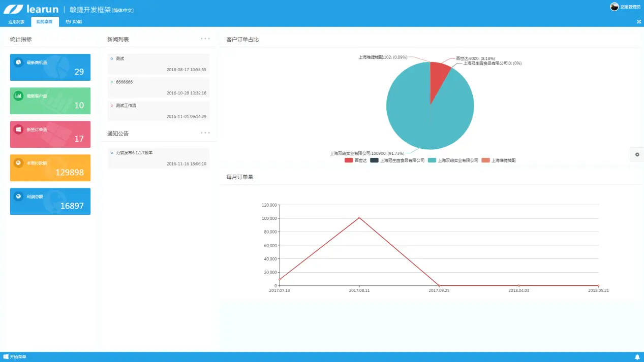This screenshot has width=644, height=362.
Task: Open the settings gear on the right edge
Action: 637,154
